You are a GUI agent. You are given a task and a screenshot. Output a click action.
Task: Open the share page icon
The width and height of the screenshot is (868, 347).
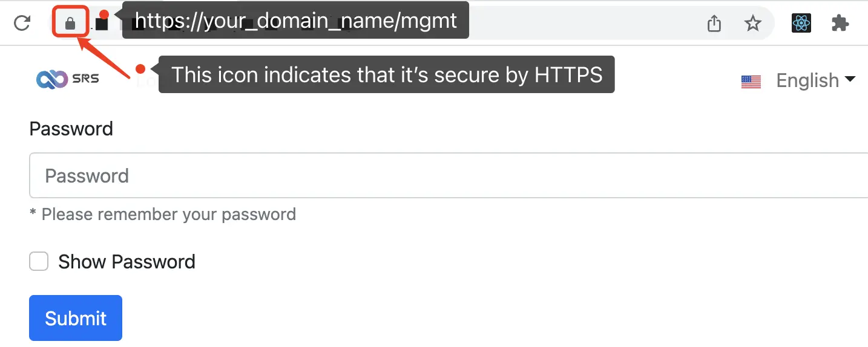pos(714,24)
